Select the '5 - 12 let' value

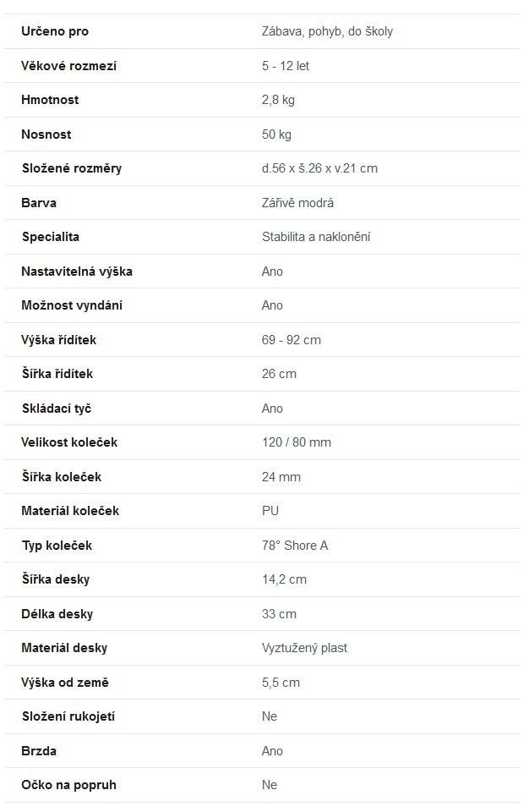[286, 66]
